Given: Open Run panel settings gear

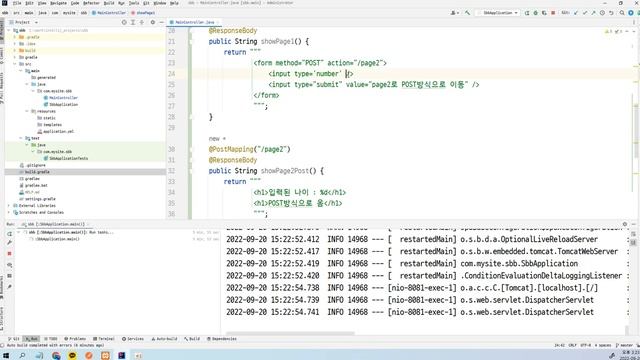Looking at the screenshot, I should [x=624, y=224].
